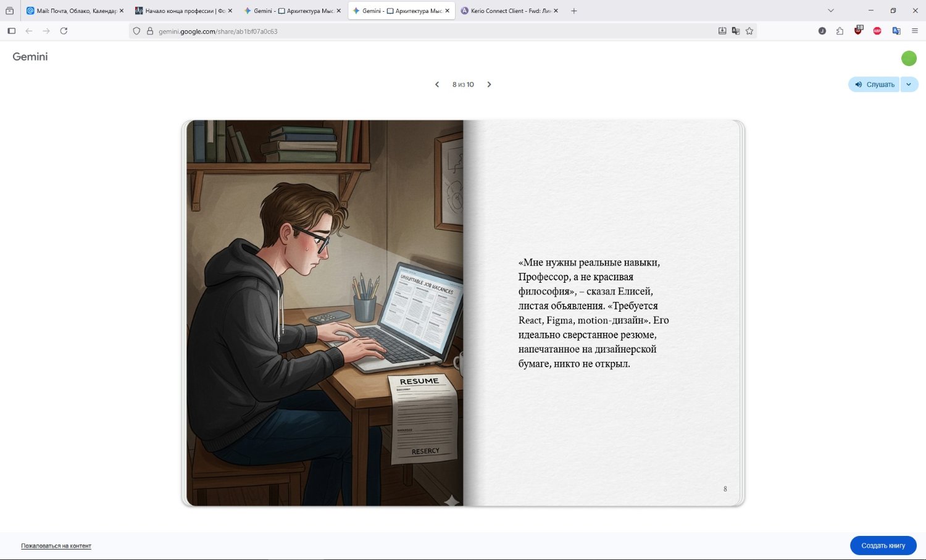Screen dimensions: 926x560
Task: Bookmark this page with the star icon
Action: tap(749, 31)
